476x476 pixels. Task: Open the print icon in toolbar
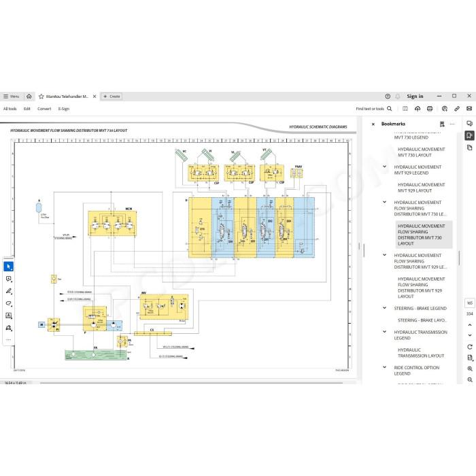430,109
